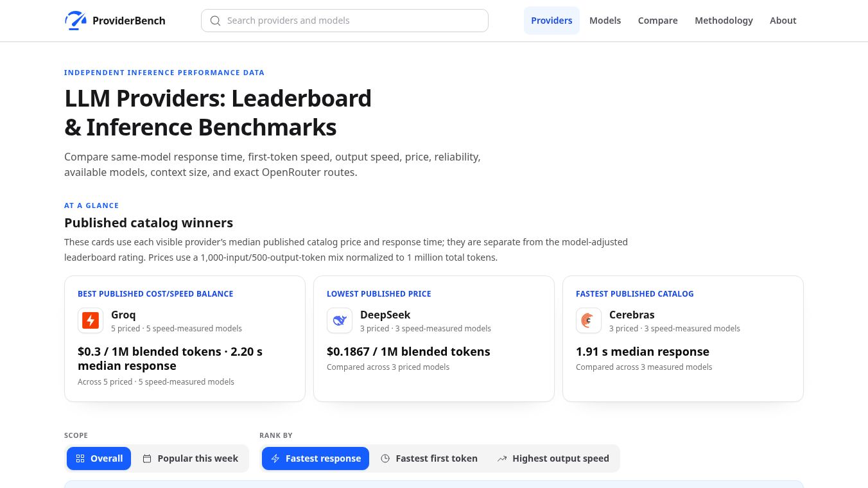Click the trend arrow icon for output speed

[502, 458]
